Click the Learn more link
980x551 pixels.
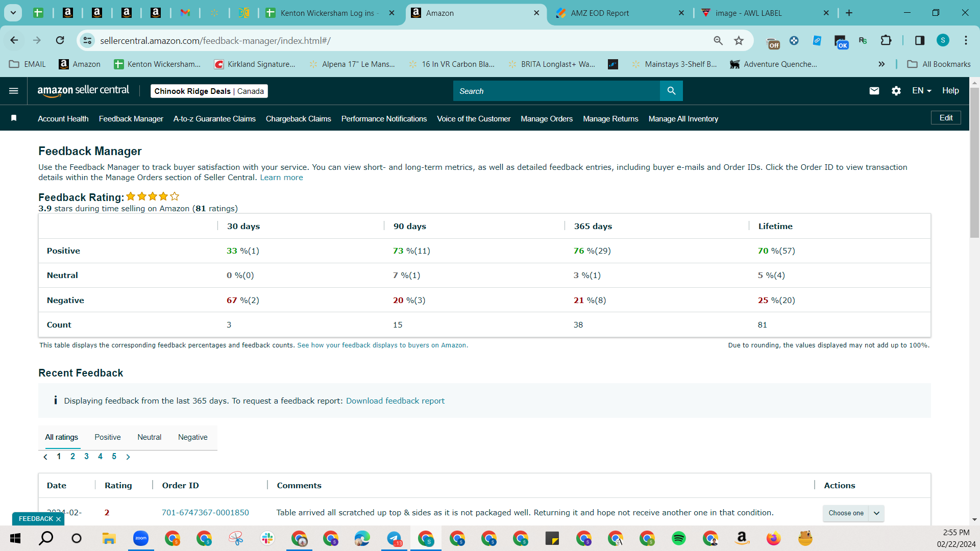281,178
